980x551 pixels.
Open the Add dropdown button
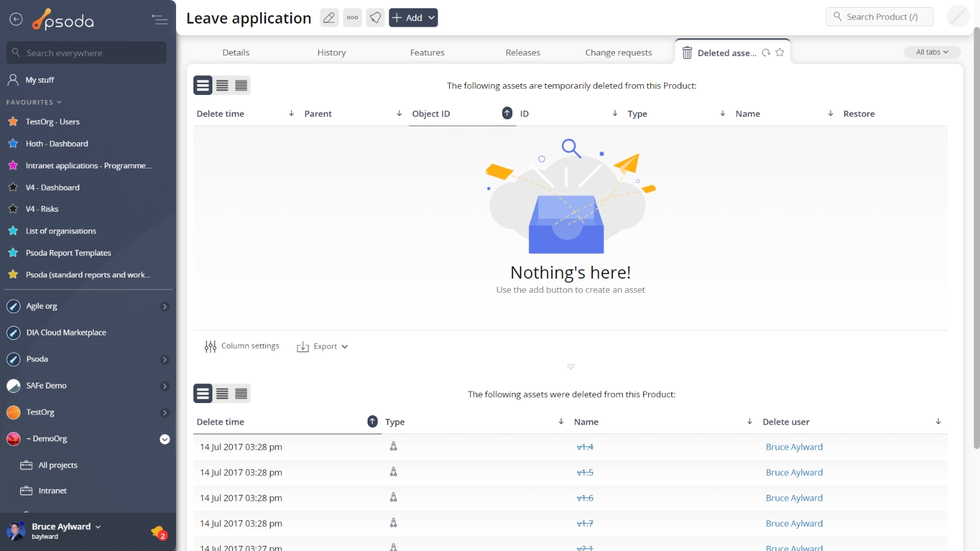[x=413, y=18]
